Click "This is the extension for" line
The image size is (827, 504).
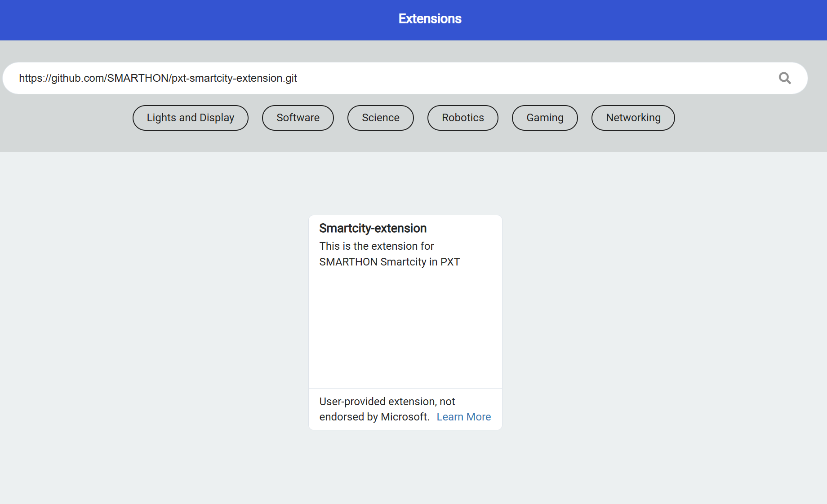[x=377, y=246]
